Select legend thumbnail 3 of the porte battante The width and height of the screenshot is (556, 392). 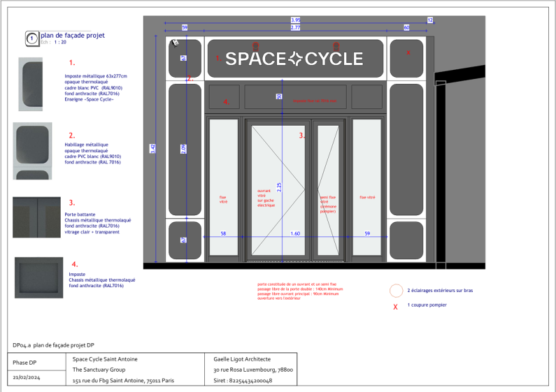tap(36, 217)
